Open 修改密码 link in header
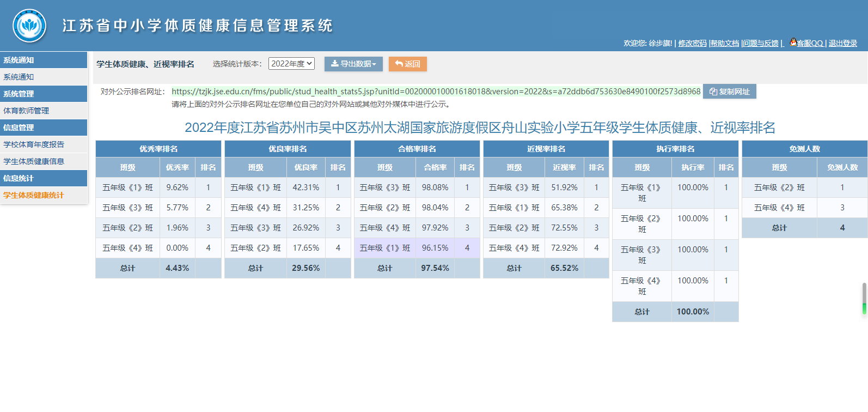The image size is (868, 412). pos(692,43)
